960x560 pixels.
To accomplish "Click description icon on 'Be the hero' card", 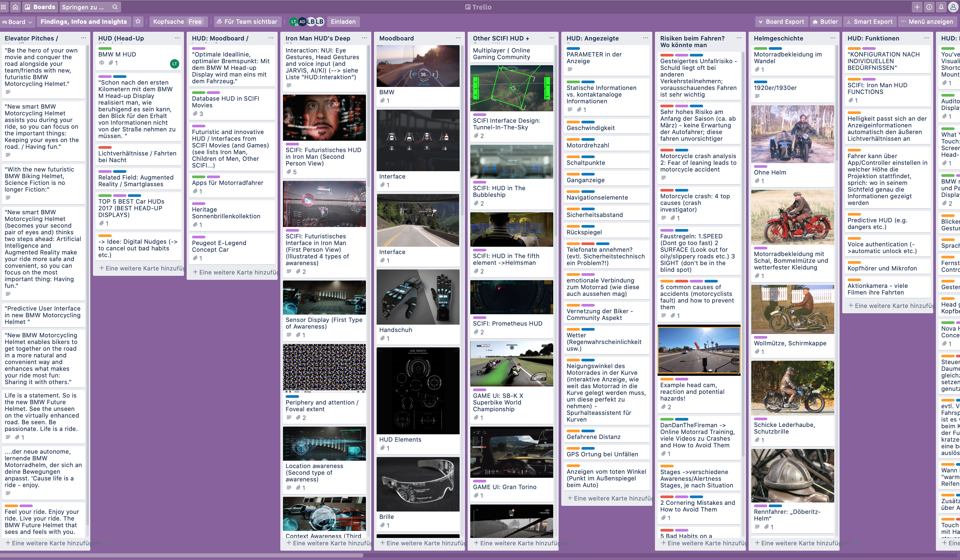I will coord(8,92).
